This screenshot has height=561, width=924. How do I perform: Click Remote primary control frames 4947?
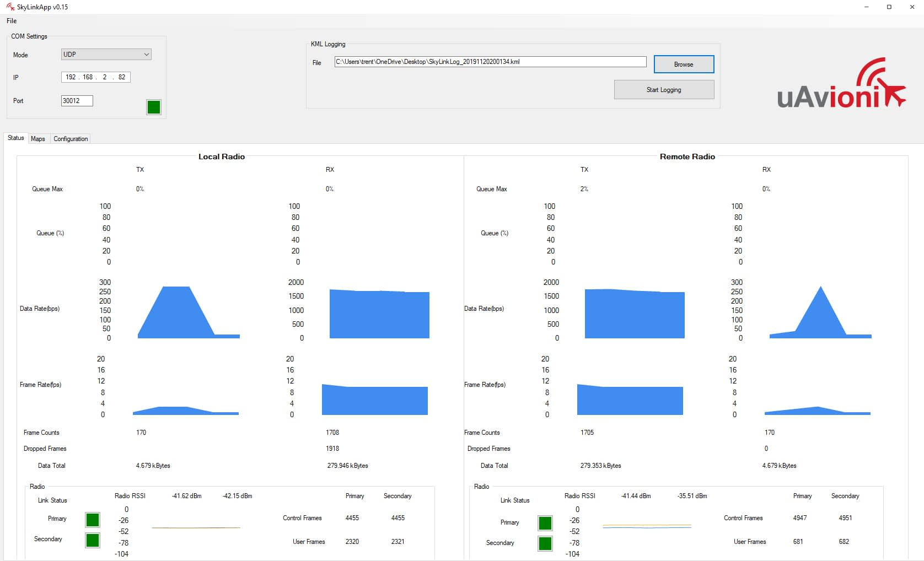point(800,518)
